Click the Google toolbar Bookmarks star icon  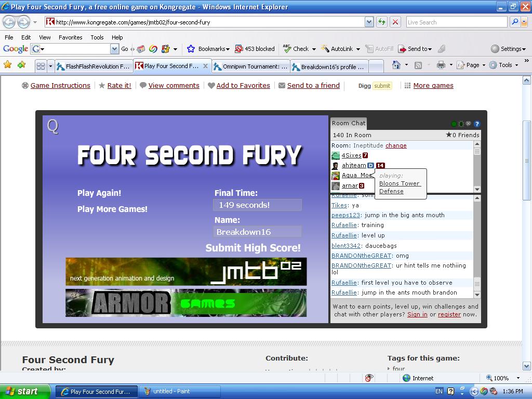pyautogui.click(x=191, y=49)
